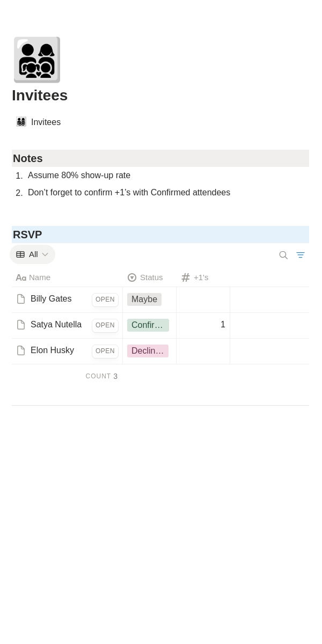Click Satya Nutella page document icon
322x644 pixels.
point(21,325)
